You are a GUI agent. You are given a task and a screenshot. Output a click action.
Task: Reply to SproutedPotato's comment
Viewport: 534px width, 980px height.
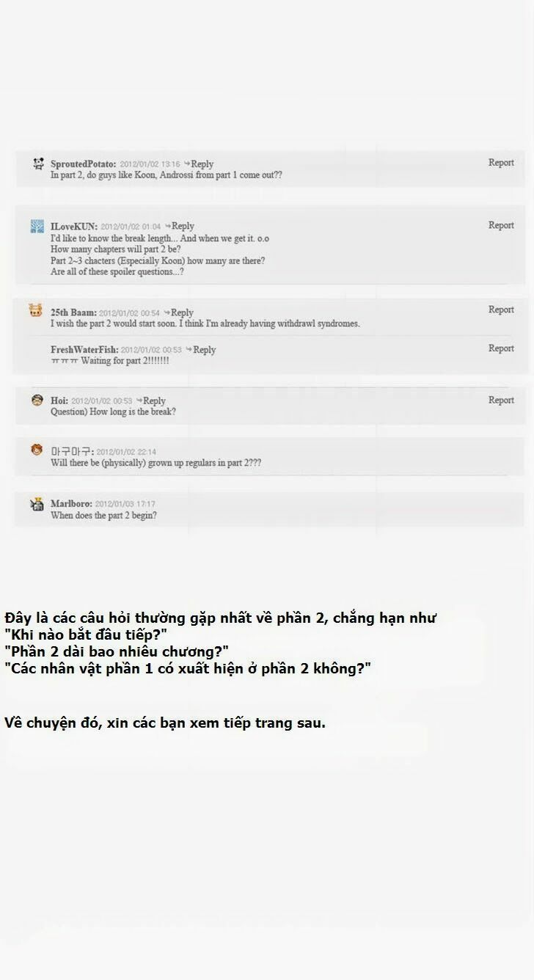click(x=199, y=164)
